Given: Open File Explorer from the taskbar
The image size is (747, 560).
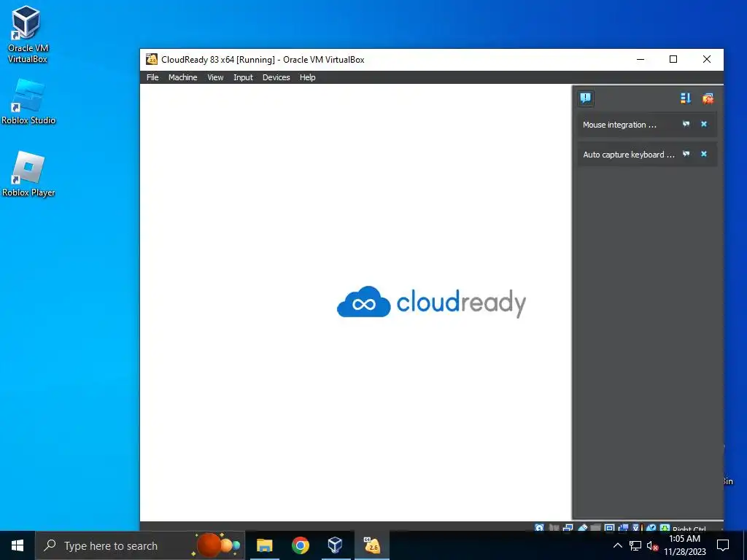Looking at the screenshot, I should click(x=264, y=545).
